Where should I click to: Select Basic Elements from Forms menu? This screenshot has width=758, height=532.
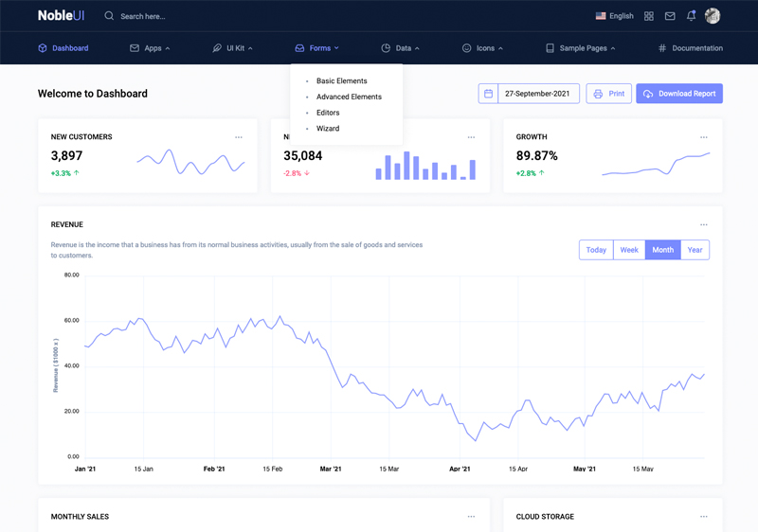coord(341,81)
